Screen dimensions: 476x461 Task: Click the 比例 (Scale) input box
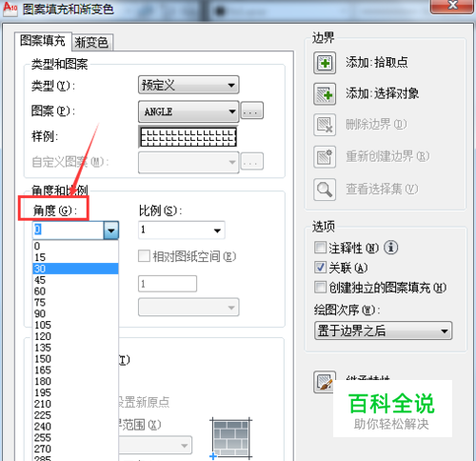point(182,230)
